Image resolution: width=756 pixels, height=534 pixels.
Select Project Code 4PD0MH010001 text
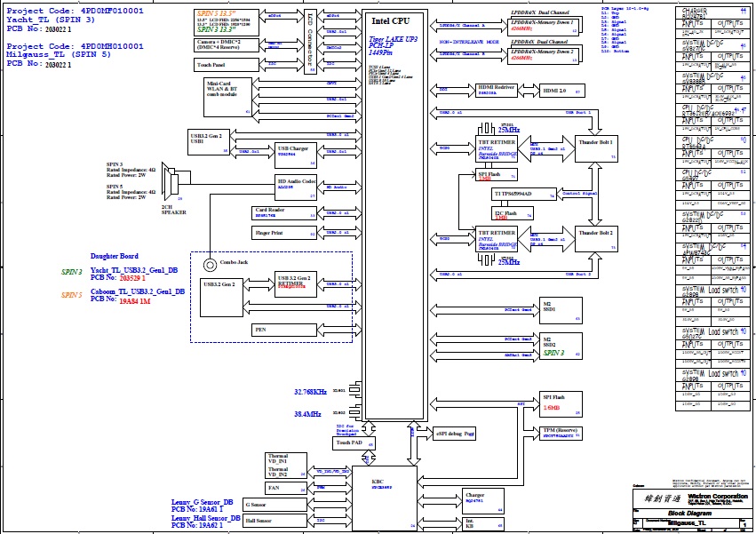[75, 46]
